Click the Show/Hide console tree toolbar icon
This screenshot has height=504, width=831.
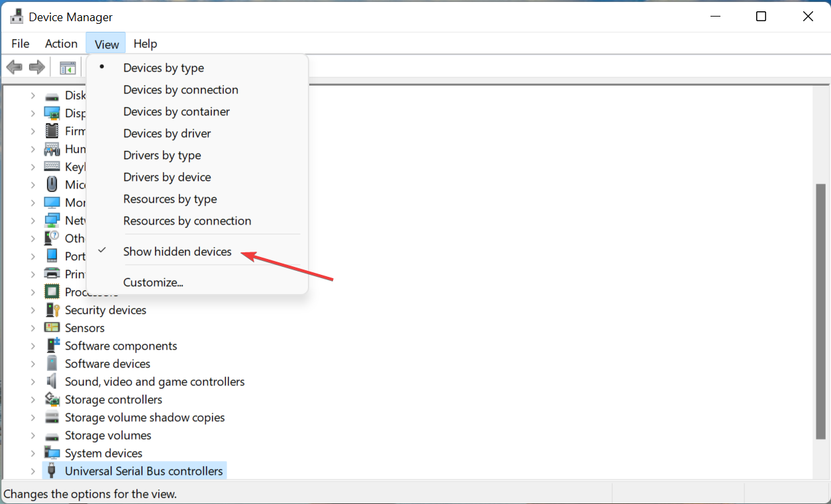(68, 68)
